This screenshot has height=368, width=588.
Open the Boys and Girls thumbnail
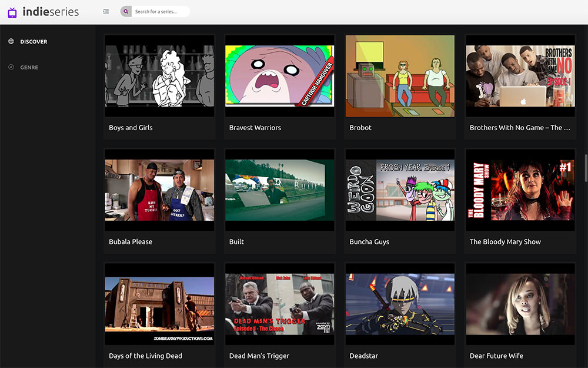pos(160,76)
